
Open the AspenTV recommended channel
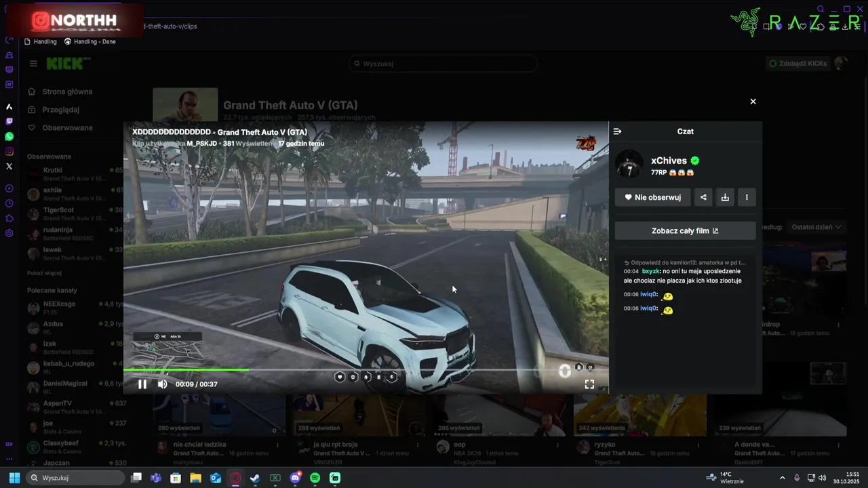75,407
